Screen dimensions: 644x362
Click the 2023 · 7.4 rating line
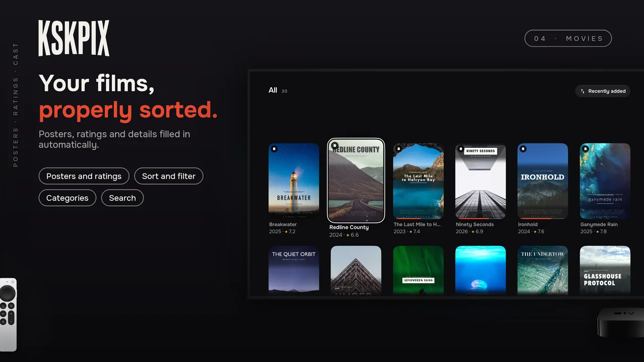(407, 232)
